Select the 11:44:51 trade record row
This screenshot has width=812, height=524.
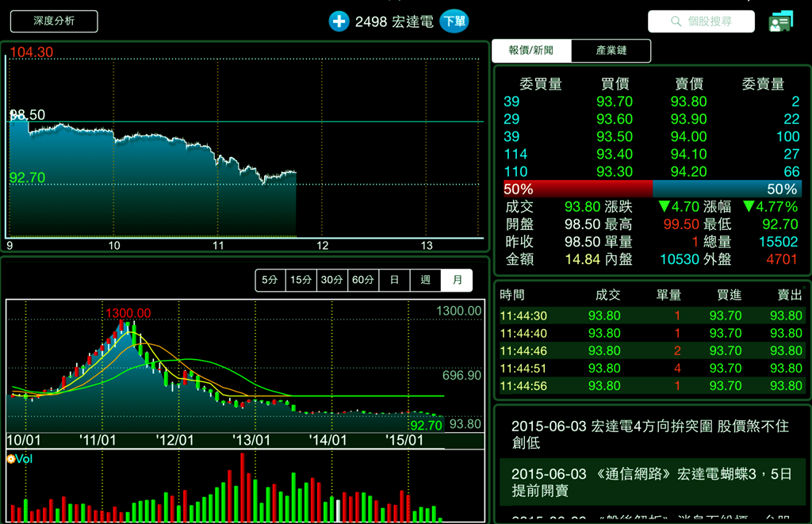click(x=650, y=369)
